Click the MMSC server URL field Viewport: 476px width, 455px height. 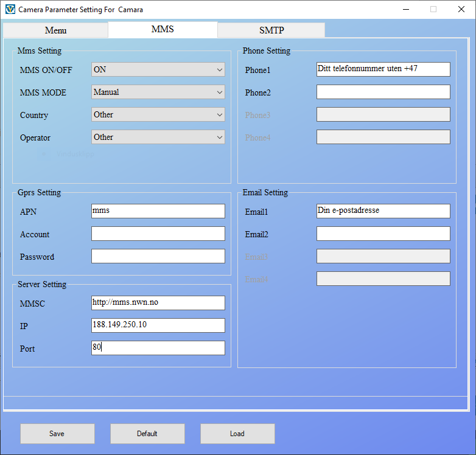(x=158, y=303)
